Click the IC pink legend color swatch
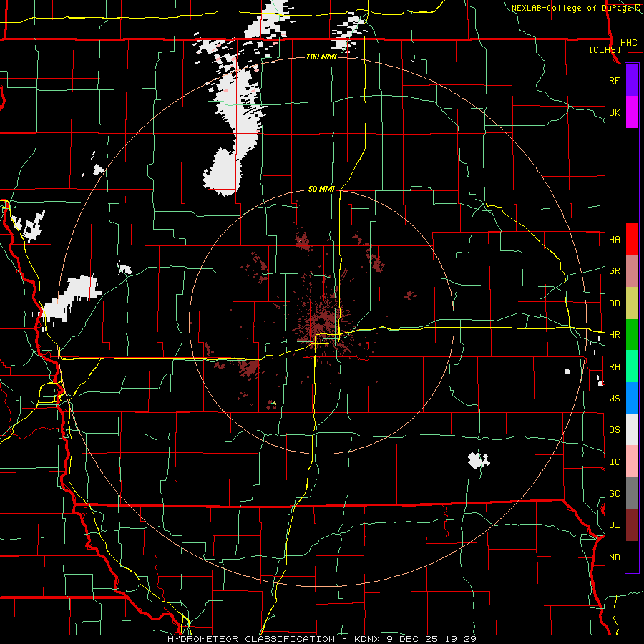 pyautogui.click(x=632, y=462)
